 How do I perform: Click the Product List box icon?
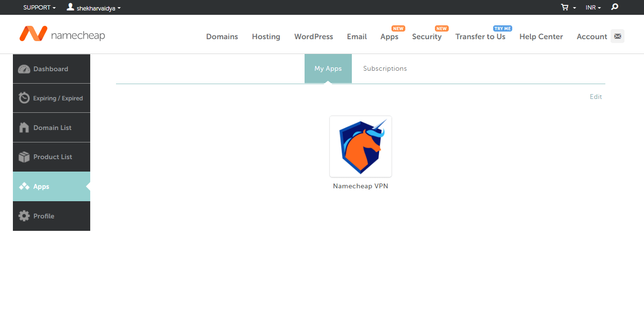[x=24, y=157]
